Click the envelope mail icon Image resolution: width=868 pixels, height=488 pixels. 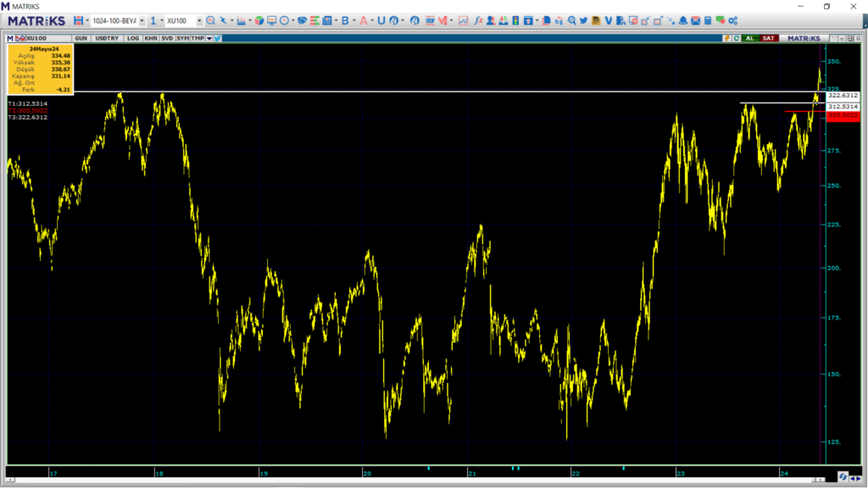pos(695,20)
